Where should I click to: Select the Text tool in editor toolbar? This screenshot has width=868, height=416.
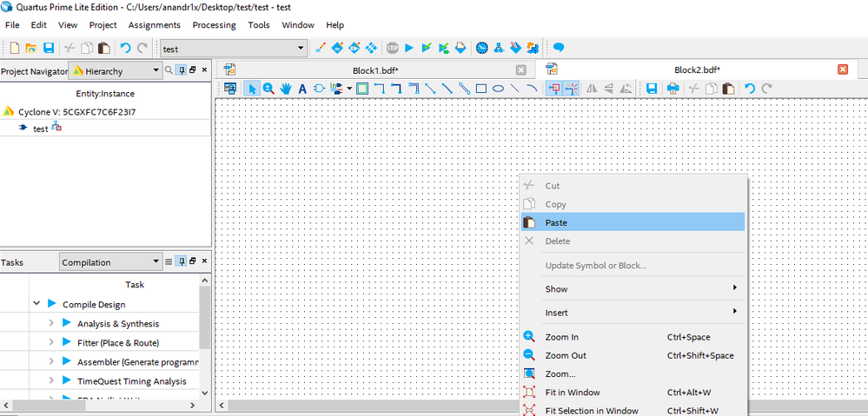coord(302,89)
